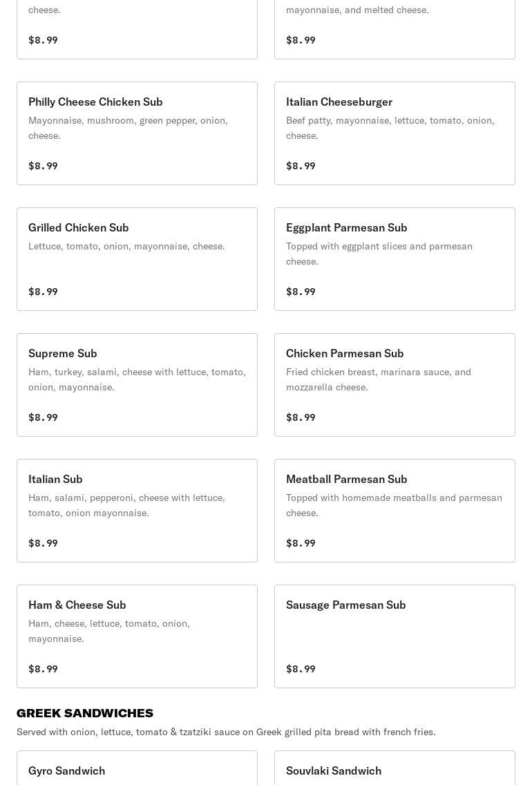Add the Ham & Cheese Sub item
This screenshot has height=785, width=532.
[137, 636]
